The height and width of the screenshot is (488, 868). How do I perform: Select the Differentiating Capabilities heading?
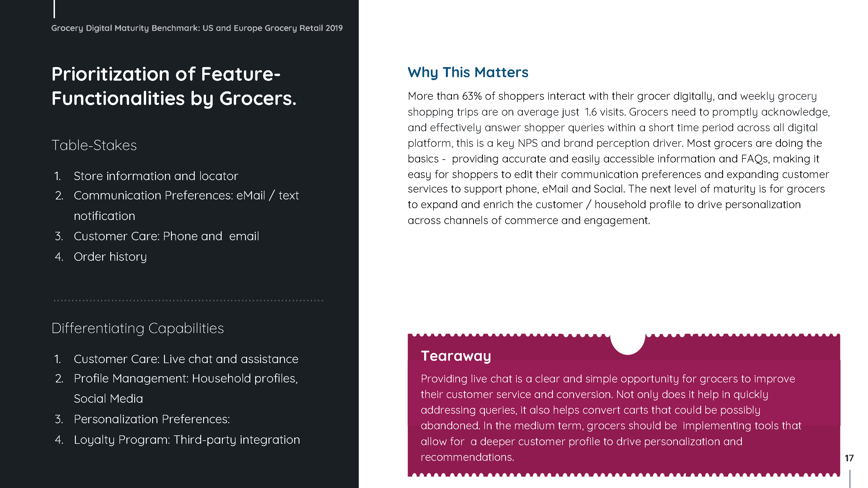click(x=137, y=328)
